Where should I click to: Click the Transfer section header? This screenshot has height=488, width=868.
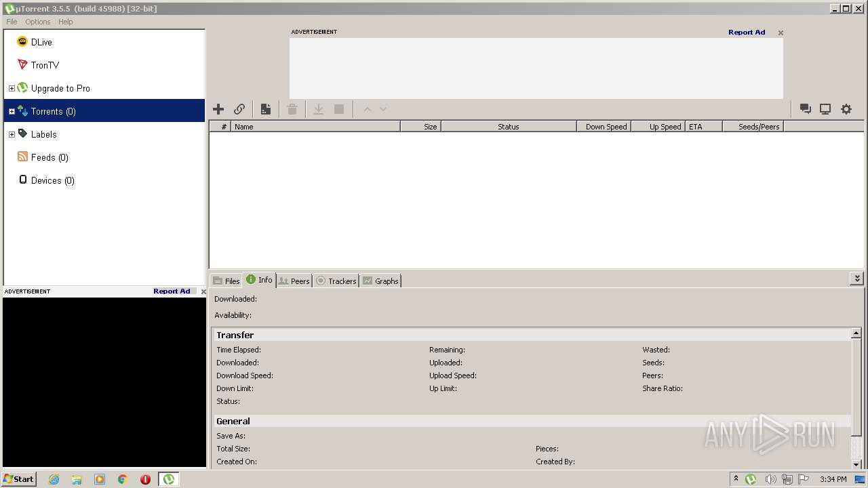(x=532, y=335)
